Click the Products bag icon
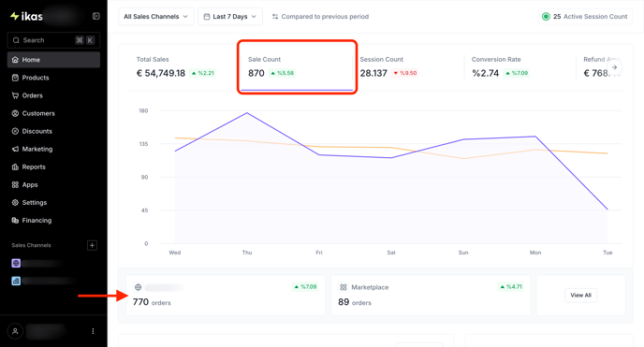644x347 pixels. (15, 78)
